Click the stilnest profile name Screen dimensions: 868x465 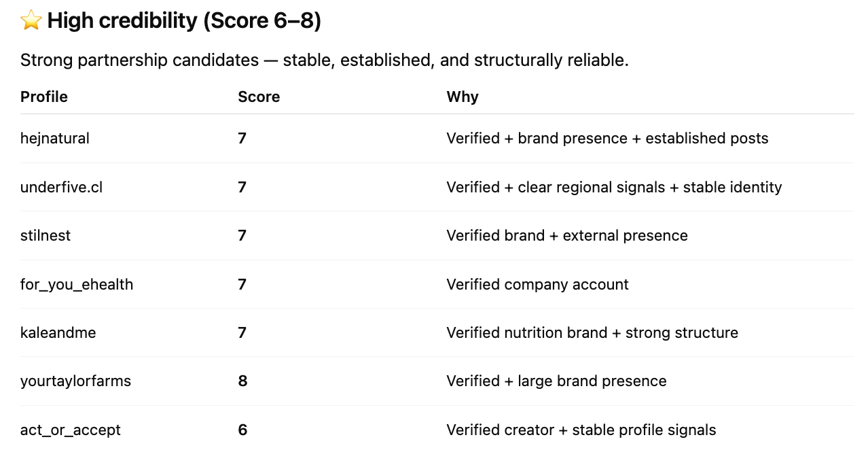pyautogui.click(x=46, y=235)
